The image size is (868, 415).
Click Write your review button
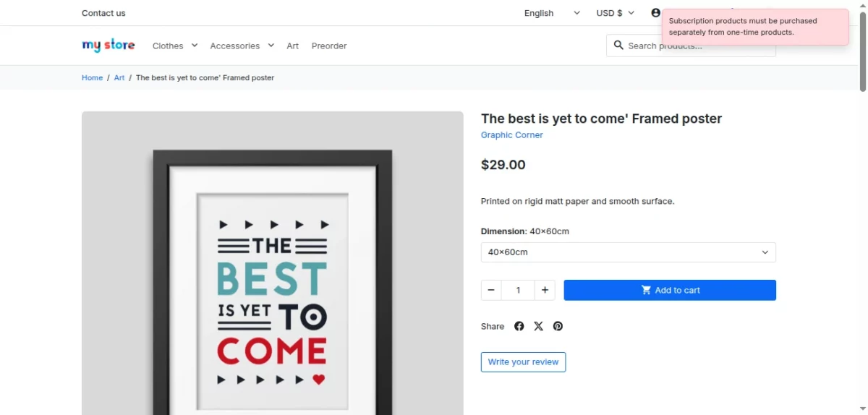[523, 362]
